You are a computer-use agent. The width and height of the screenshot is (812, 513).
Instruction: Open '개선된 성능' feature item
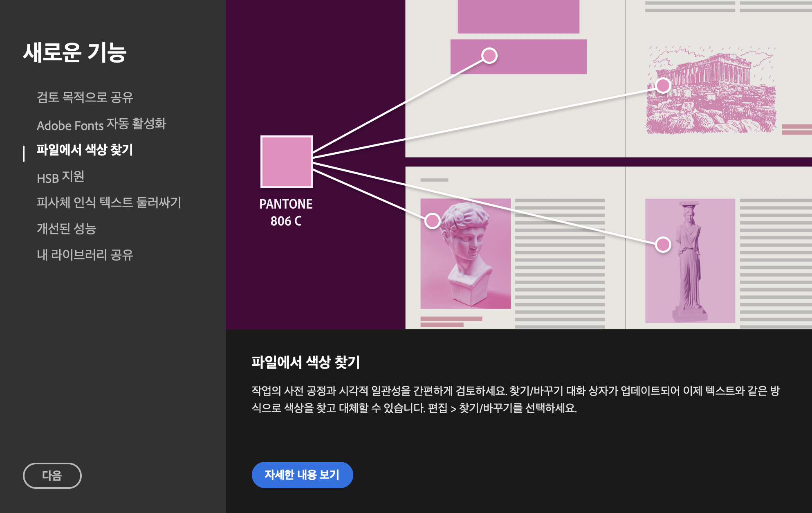click(x=66, y=229)
